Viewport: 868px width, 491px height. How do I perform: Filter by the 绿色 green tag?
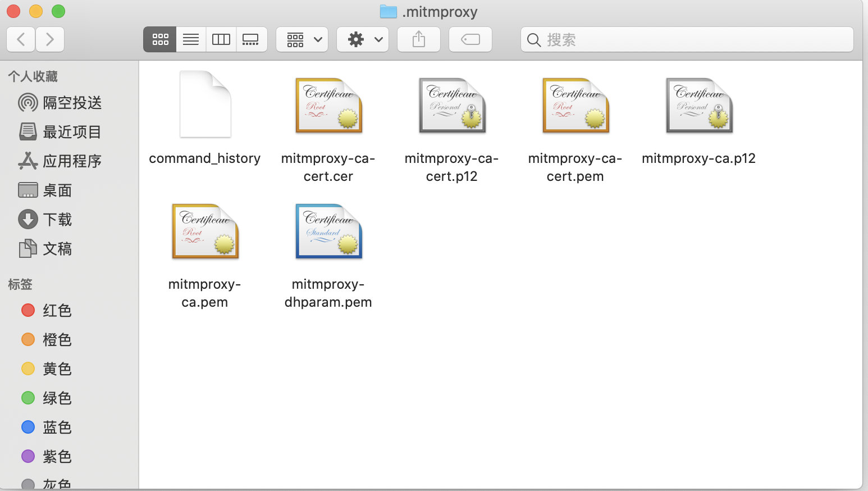coord(70,398)
